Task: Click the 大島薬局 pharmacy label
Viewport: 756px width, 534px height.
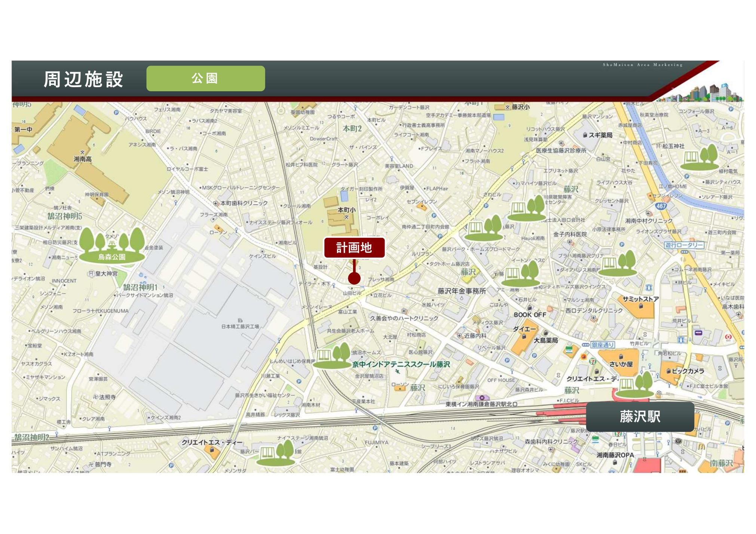Action: pos(545,340)
